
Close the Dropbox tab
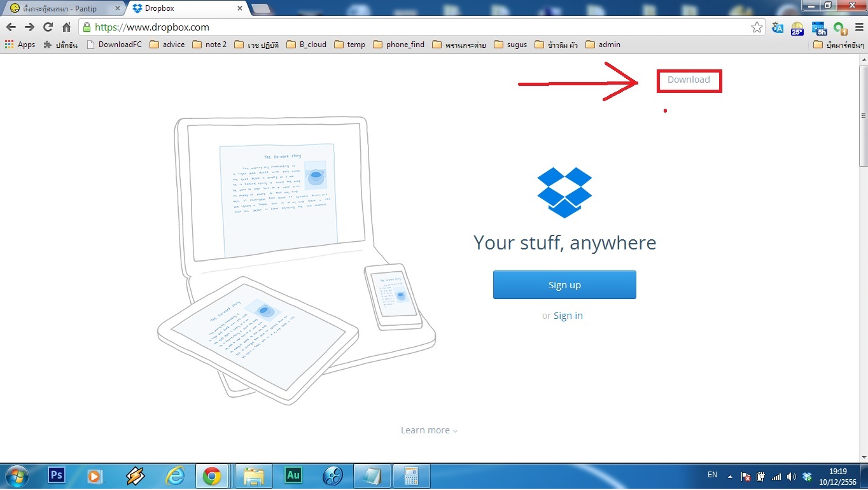pyautogui.click(x=240, y=8)
